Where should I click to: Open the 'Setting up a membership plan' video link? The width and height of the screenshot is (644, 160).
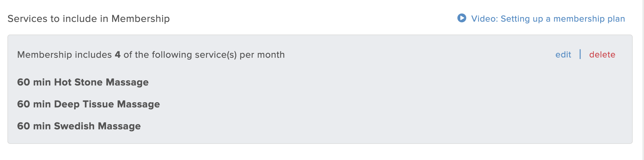point(548,19)
